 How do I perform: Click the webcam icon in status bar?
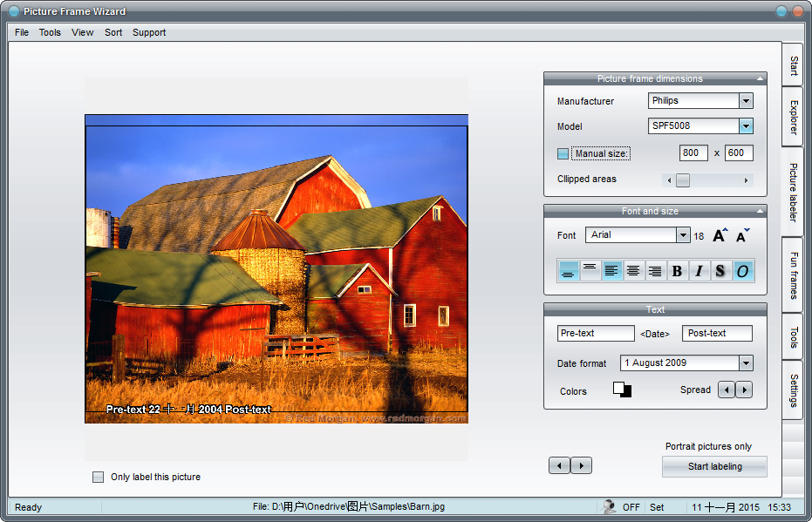point(609,506)
